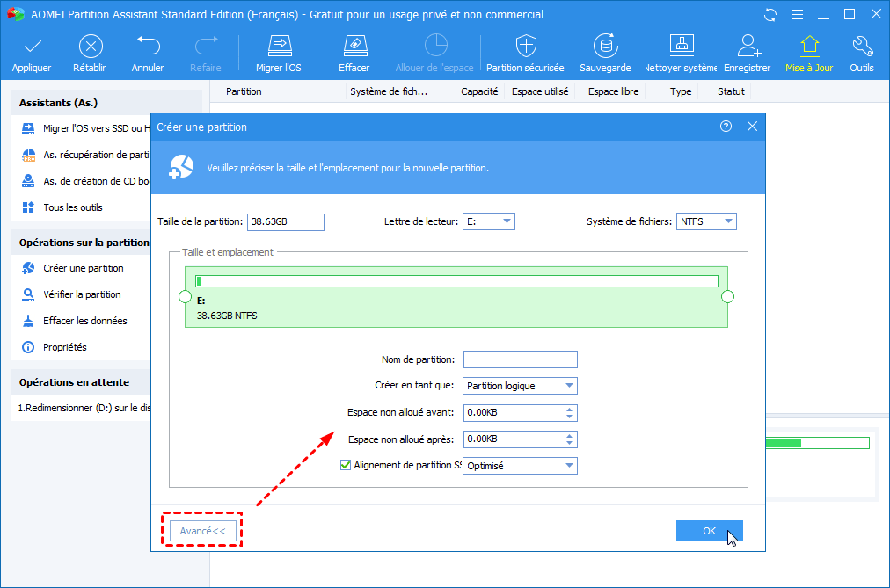Open the Optimisé alignment dropdown
The height and width of the screenshot is (588, 890).
520,466
